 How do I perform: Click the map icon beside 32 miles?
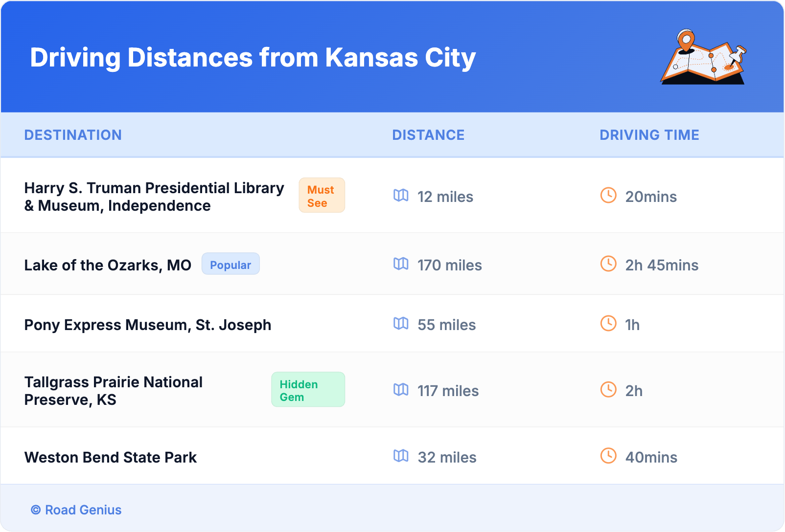[401, 456]
